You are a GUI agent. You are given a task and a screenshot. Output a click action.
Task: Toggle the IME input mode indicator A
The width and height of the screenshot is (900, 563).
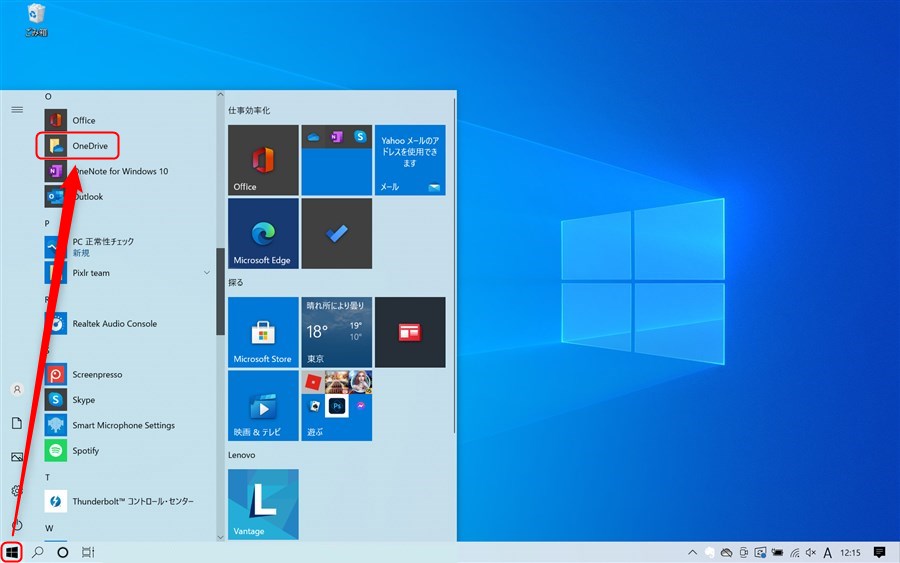click(828, 552)
